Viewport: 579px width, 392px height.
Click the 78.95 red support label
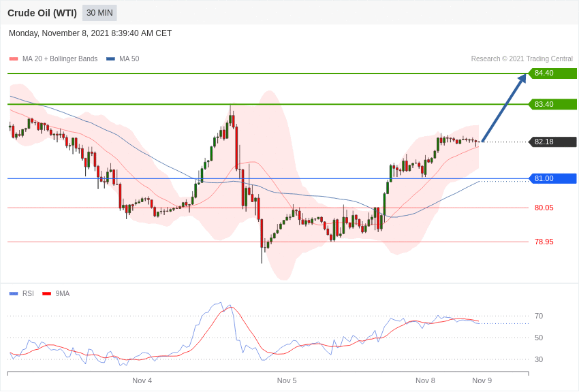[x=544, y=242]
